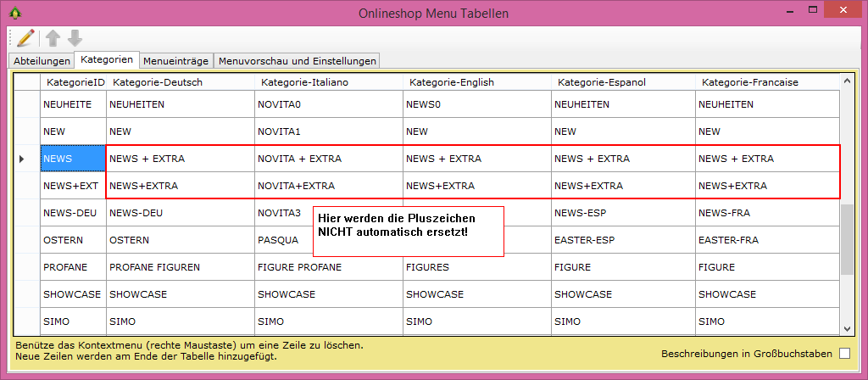This screenshot has width=868, height=380.
Task: Click the KategorieID column header
Action: (x=75, y=82)
